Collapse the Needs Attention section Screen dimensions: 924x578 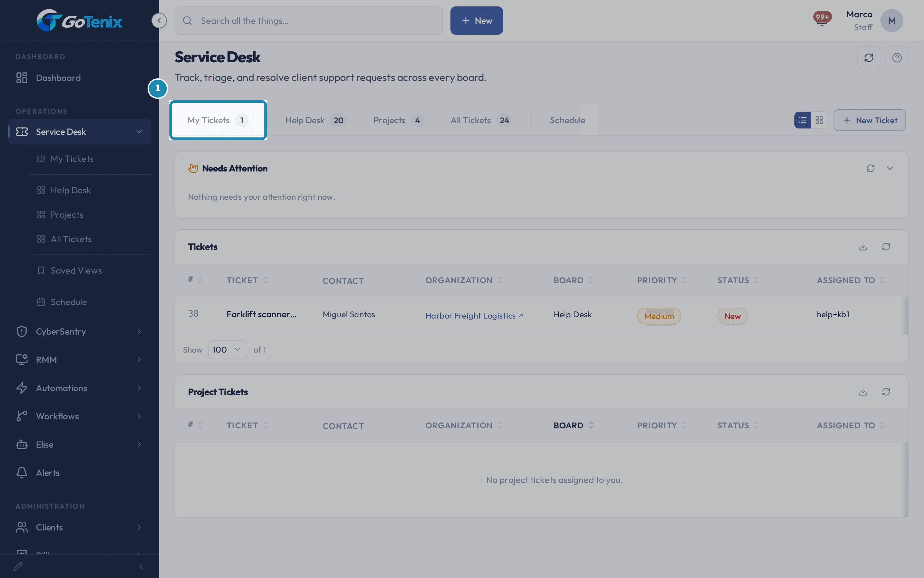(x=890, y=168)
